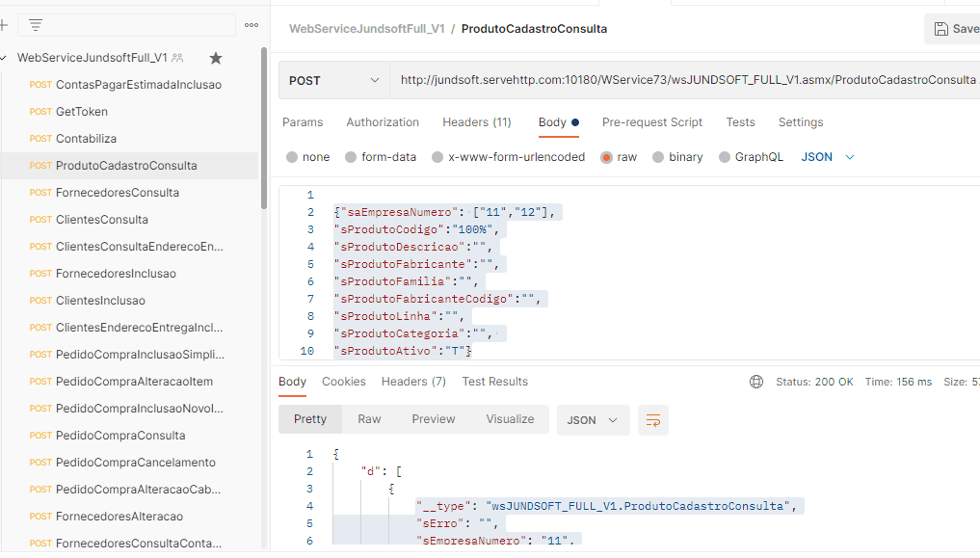Open the response JSON format dropdown
980x558 pixels.
pos(593,420)
